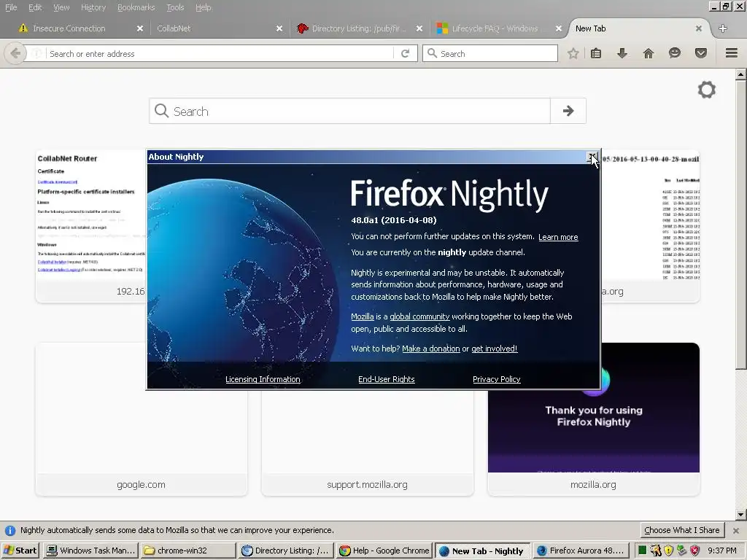747x560 pixels.
Task: Close the Insecure Connection tab
Action: [x=140, y=28]
